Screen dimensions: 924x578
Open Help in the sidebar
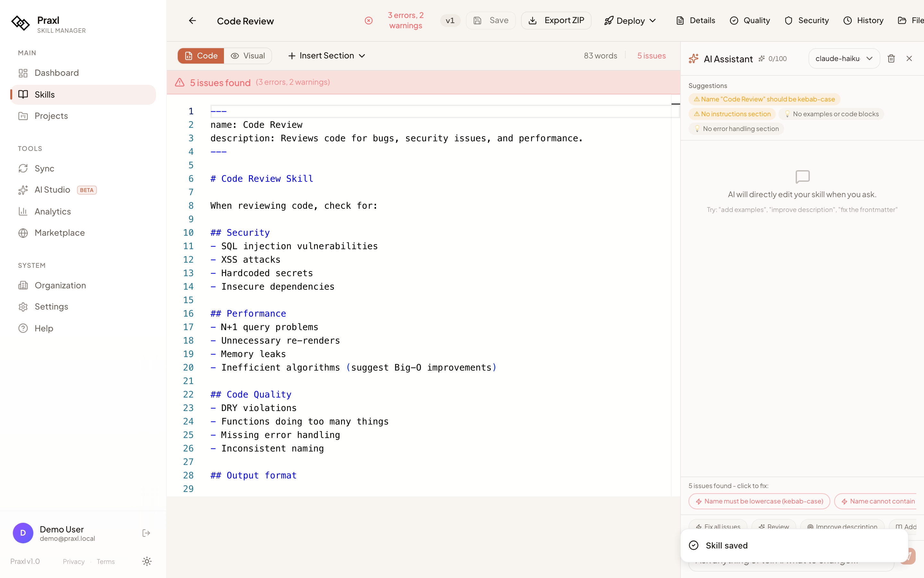point(83,328)
